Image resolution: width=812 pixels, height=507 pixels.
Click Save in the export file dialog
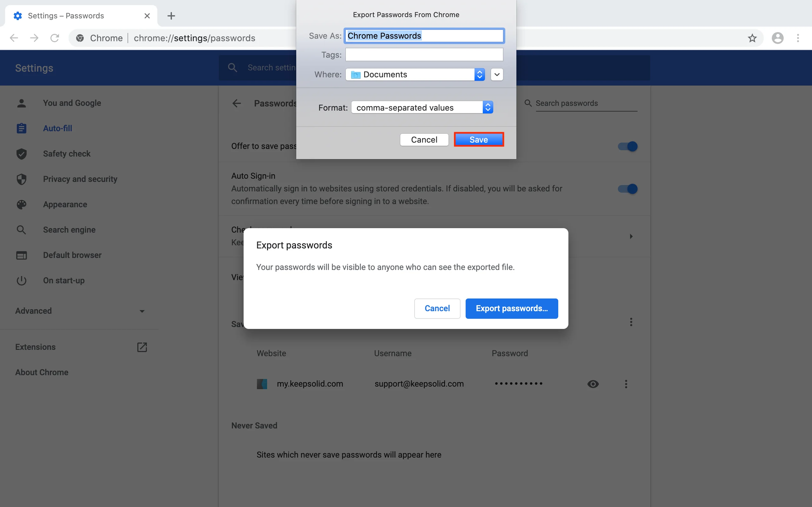pos(478,139)
